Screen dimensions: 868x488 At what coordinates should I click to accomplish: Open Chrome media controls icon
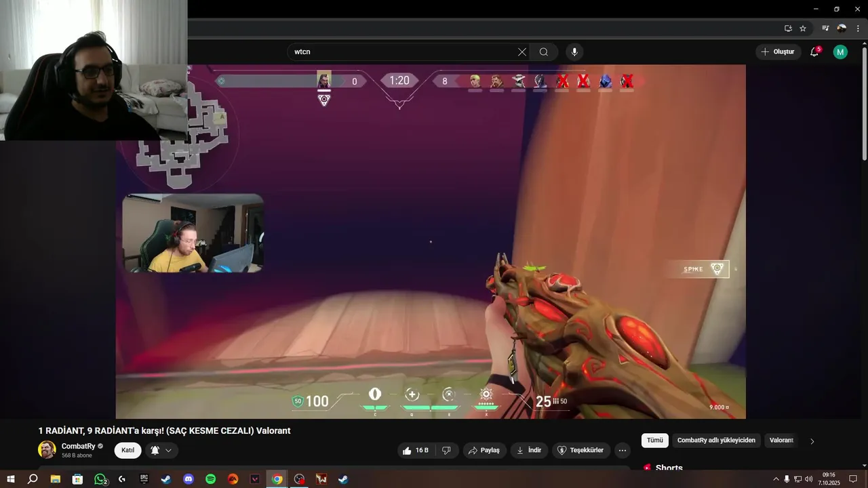pos(825,28)
